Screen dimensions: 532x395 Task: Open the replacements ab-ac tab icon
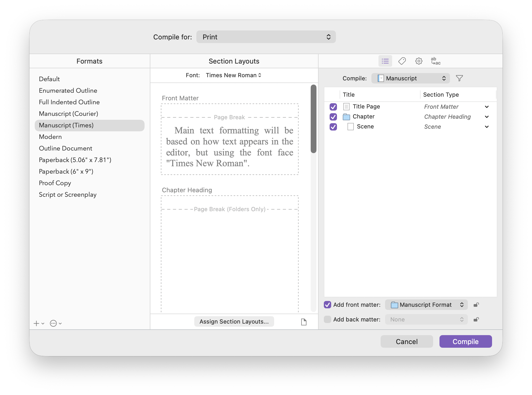pos(436,61)
